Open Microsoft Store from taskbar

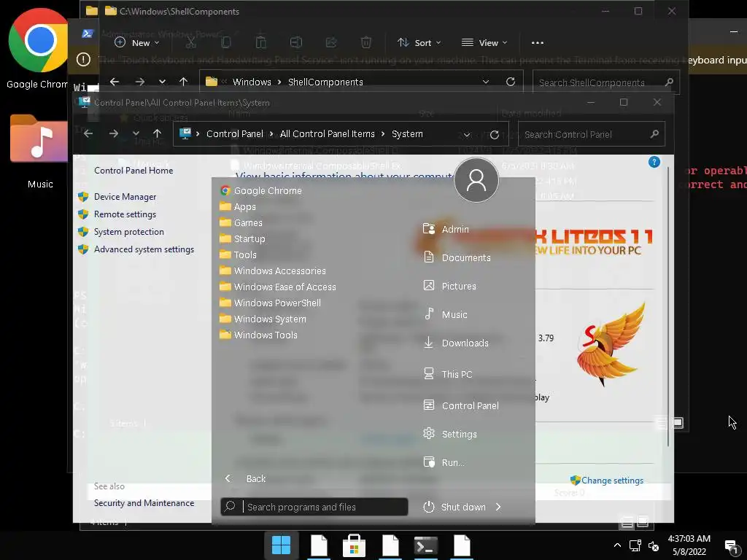point(354,545)
